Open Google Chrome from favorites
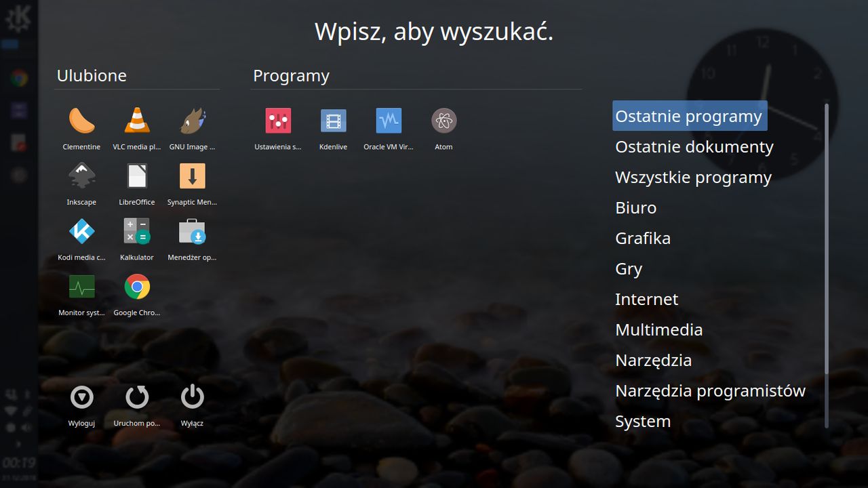The image size is (868, 488). point(137,287)
